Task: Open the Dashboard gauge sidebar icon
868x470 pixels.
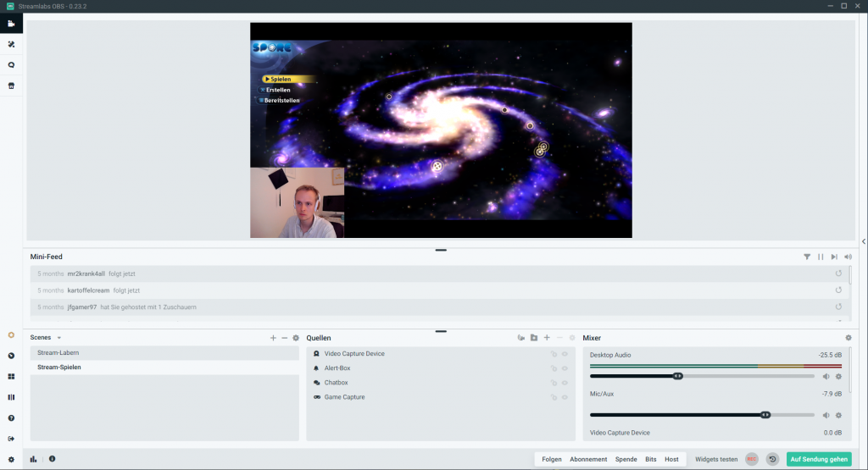Action: click(11, 356)
